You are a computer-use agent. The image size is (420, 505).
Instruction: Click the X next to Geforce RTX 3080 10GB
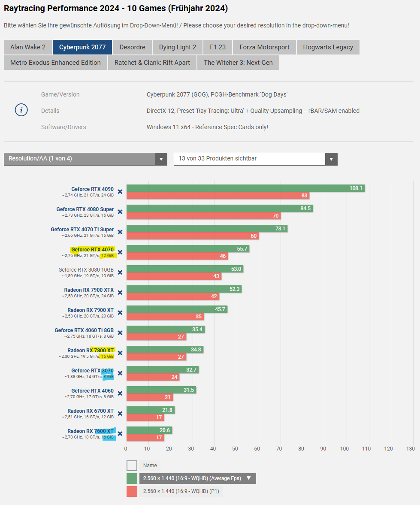[x=120, y=272]
